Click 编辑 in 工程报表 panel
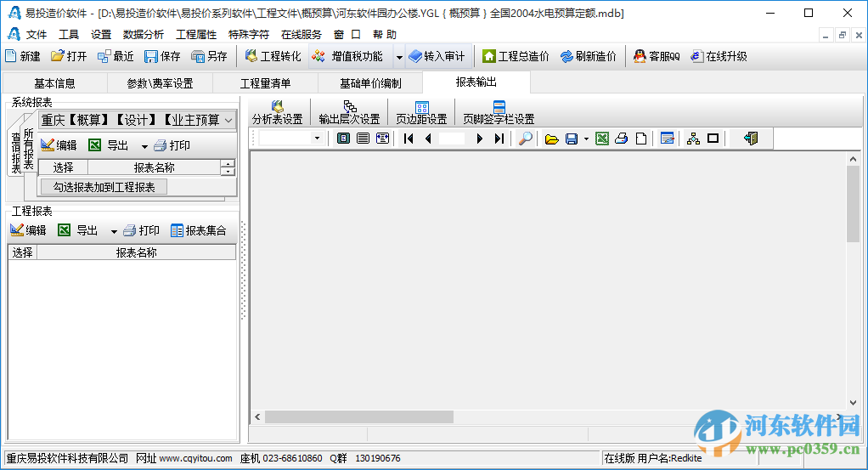This screenshot has height=470, width=868. click(28, 230)
